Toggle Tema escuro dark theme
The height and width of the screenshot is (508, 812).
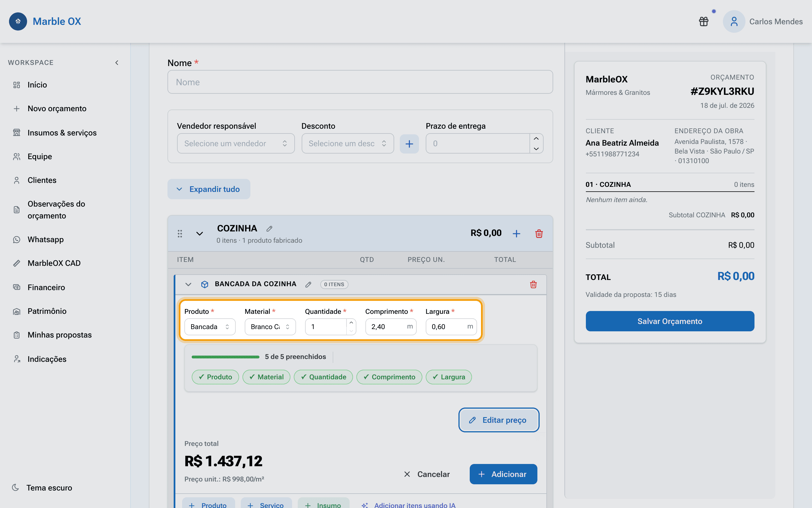pos(42,487)
